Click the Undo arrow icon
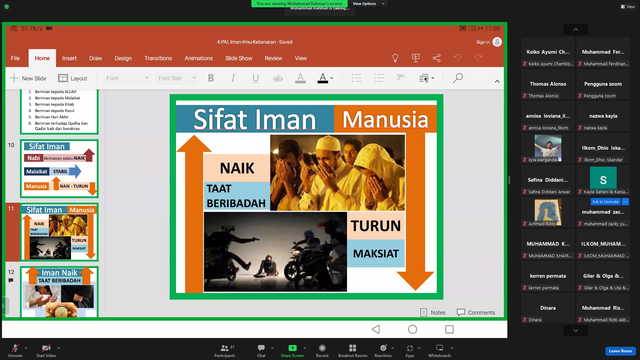The height and width of the screenshot is (360, 640). point(458,58)
